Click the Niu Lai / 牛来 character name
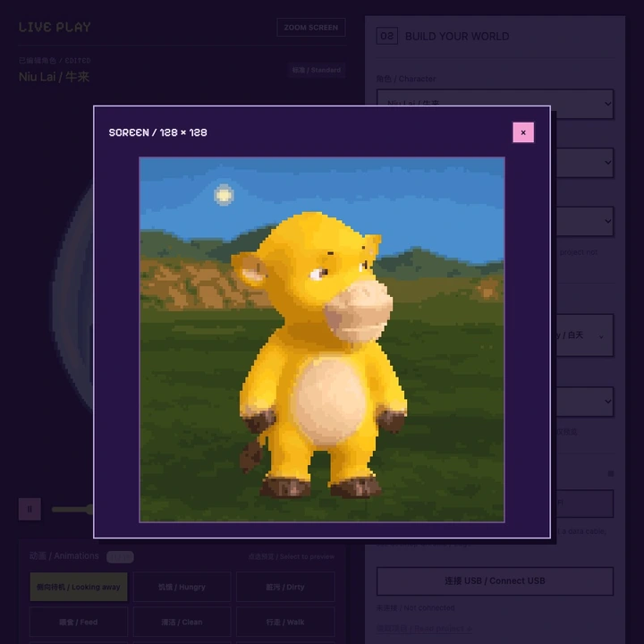 tap(54, 77)
